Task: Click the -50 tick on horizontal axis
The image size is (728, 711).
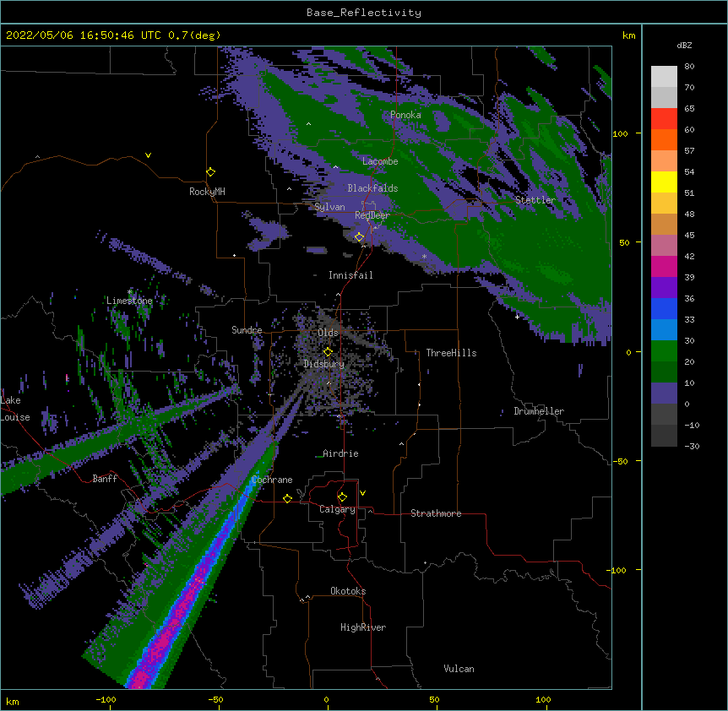Action: 215,699
